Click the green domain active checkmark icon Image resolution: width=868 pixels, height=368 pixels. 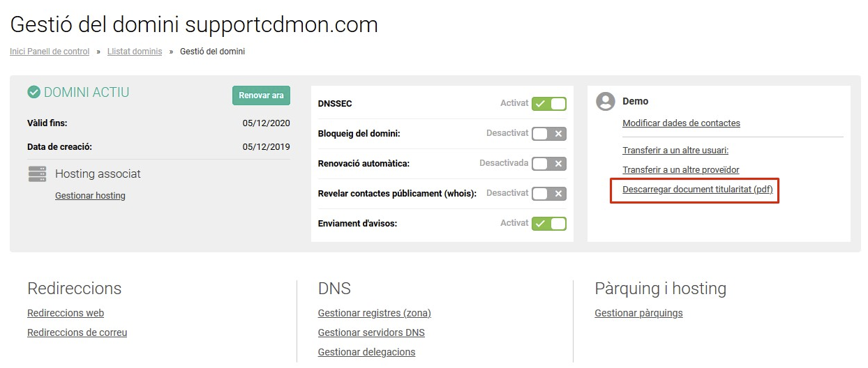33,92
